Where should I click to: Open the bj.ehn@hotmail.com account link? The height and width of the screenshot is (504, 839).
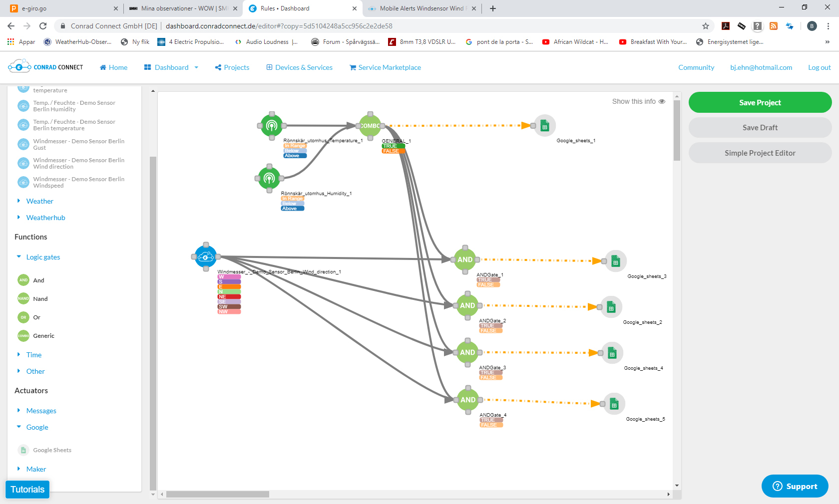click(761, 67)
